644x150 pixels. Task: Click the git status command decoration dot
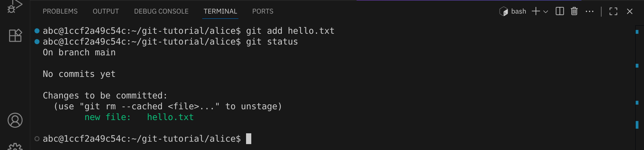[x=37, y=42]
